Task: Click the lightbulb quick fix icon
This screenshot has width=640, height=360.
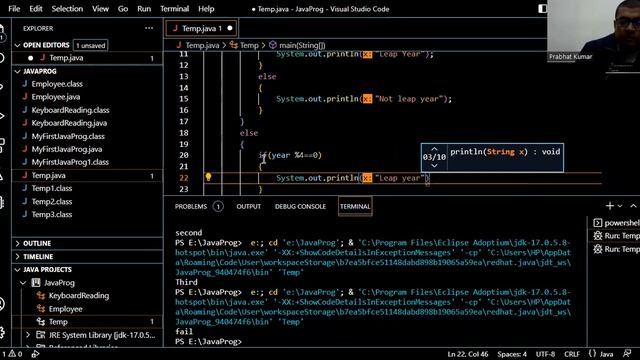Action: pos(208,177)
